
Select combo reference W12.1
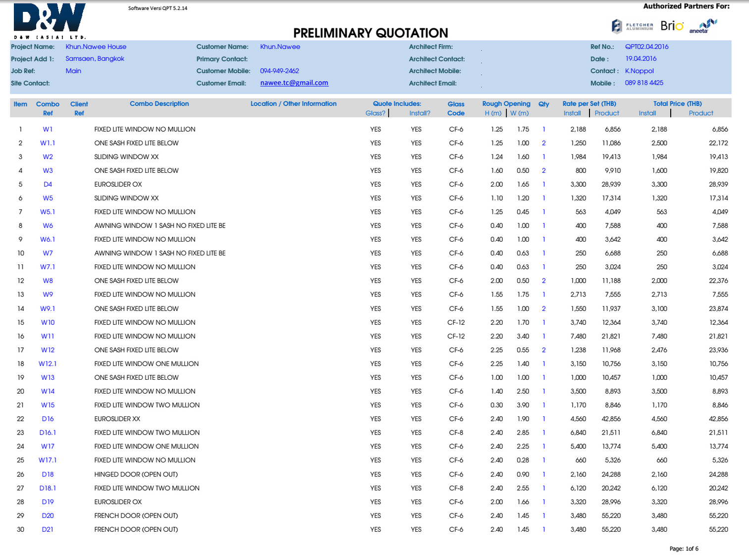coord(48,363)
